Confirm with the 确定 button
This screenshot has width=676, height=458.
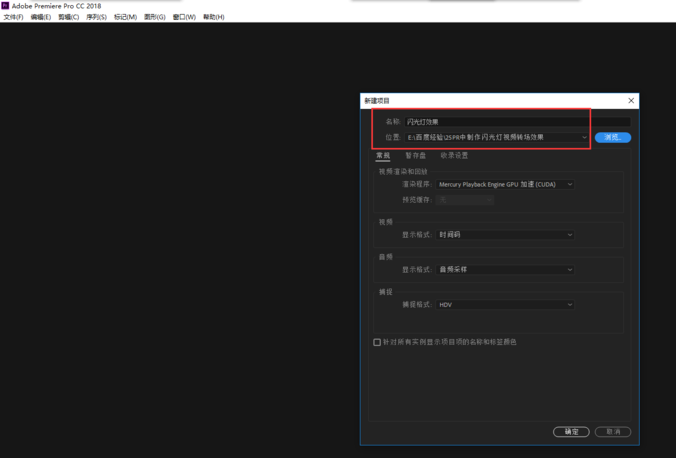click(x=571, y=432)
